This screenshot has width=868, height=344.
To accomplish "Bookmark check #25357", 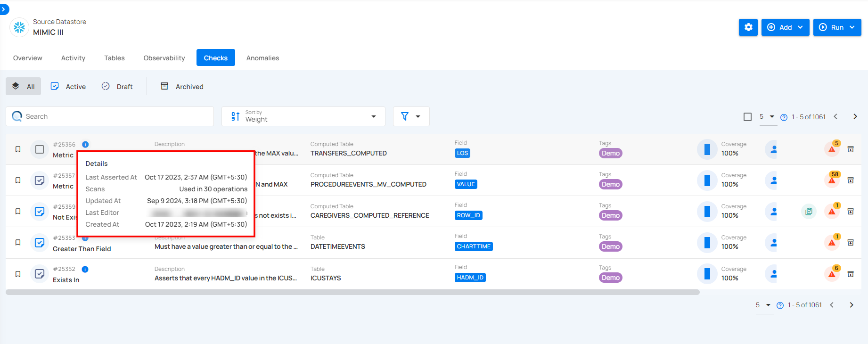I will pos(18,180).
